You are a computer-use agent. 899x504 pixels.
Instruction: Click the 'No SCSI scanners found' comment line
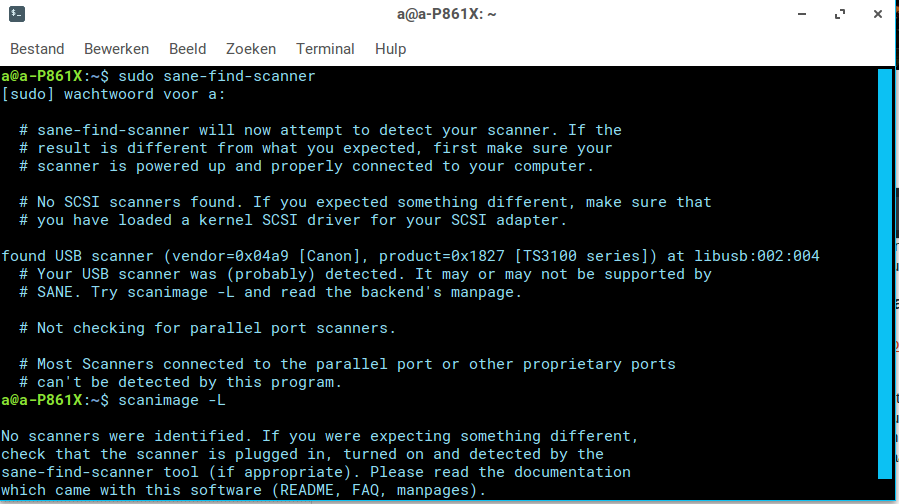click(x=365, y=202)
